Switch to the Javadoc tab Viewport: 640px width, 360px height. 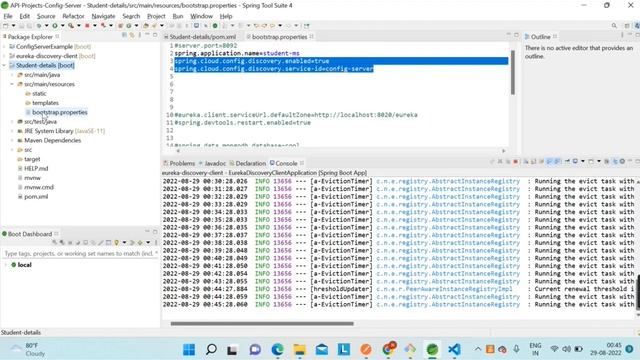click(x=213, y=163)
